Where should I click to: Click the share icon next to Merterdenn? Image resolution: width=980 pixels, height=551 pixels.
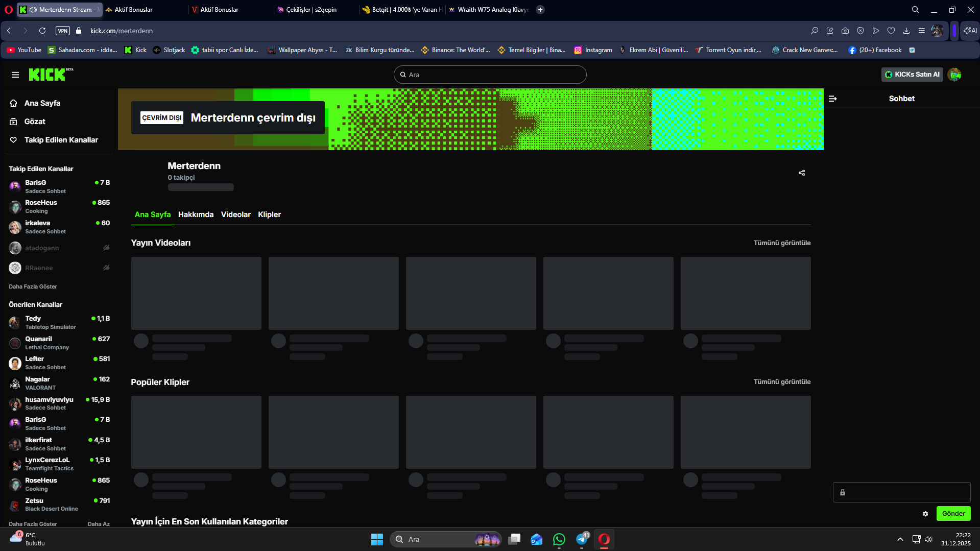pos(802,173)
